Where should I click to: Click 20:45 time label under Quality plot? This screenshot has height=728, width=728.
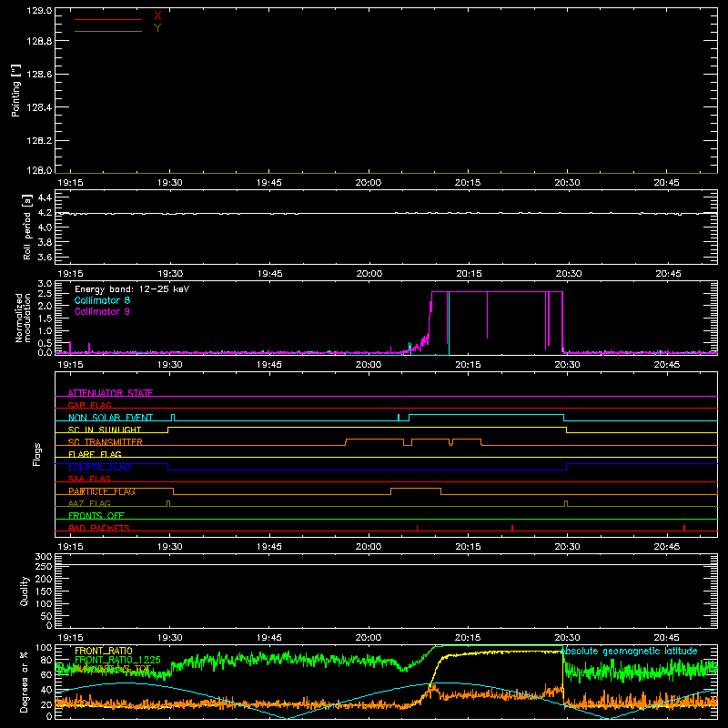[x=667, y=638]
